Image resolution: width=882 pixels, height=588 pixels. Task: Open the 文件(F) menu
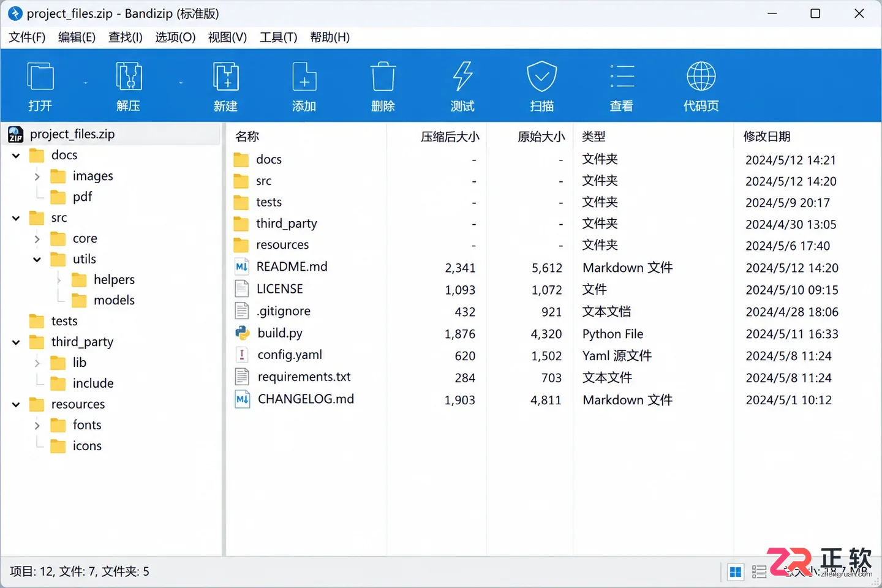[27, 37]
